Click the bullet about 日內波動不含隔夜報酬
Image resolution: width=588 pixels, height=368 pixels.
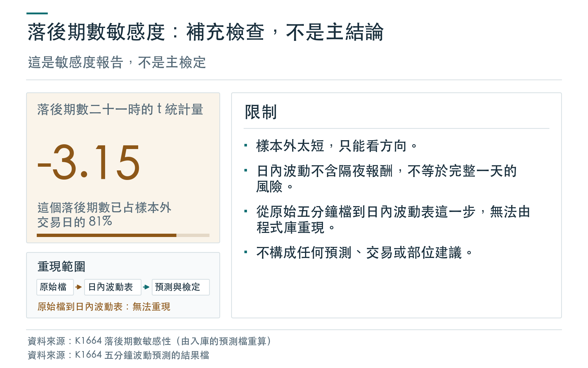click(x=387, y=179)
